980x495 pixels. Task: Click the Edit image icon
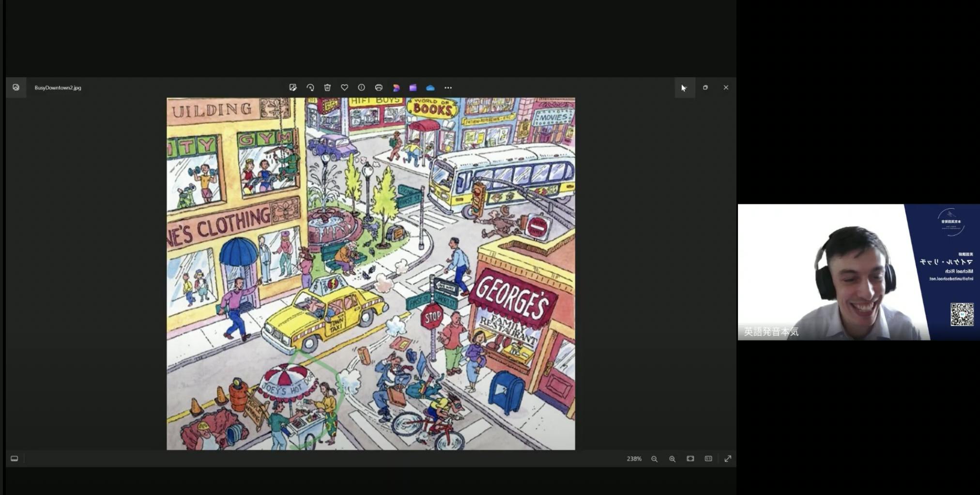[x=293, y=88]
